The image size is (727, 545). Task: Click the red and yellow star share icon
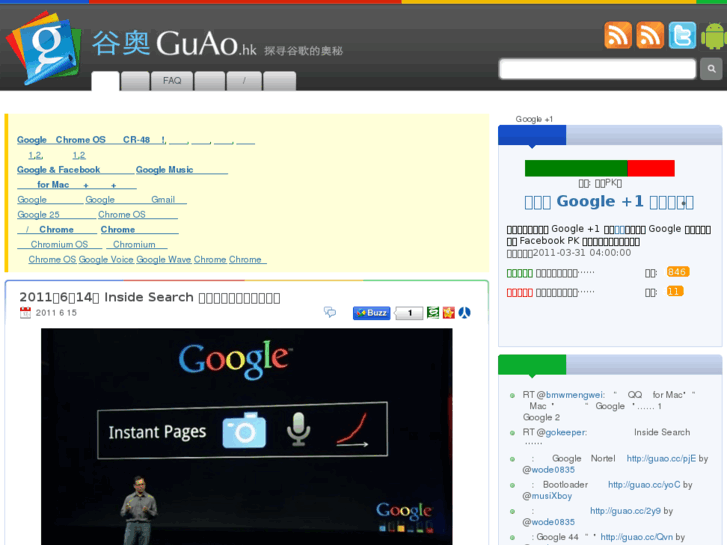click(x=448, y=313)
